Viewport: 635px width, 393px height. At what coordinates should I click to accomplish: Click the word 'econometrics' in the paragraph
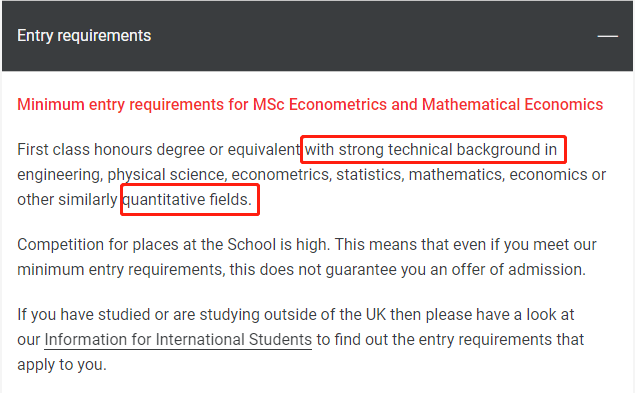pos(280,175)
